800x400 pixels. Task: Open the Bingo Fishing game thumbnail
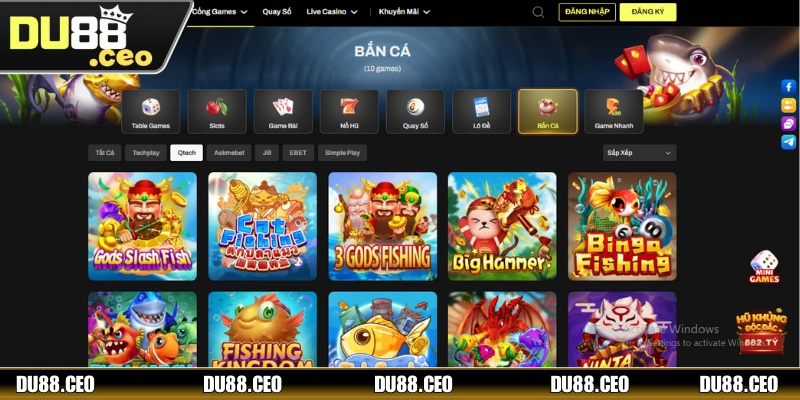[622, 226]
